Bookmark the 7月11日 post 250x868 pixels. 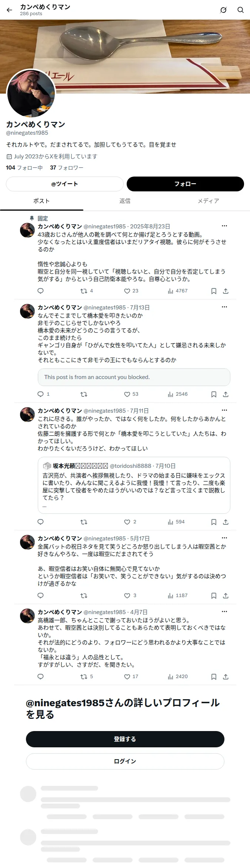point(214,522)
